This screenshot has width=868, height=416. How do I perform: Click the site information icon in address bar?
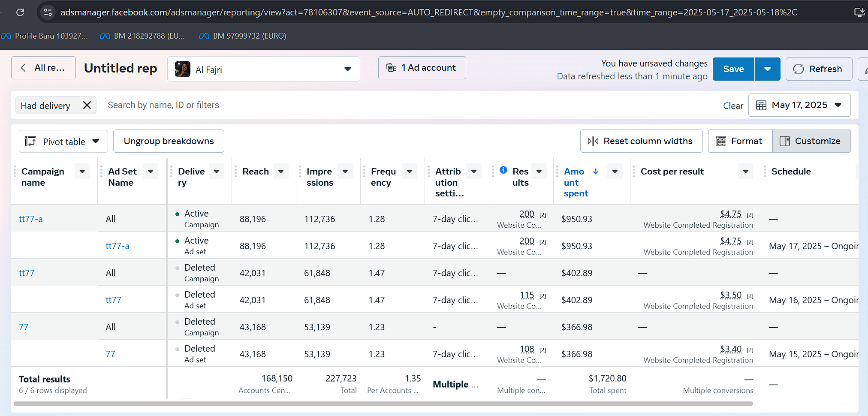(x=48, y=12)
